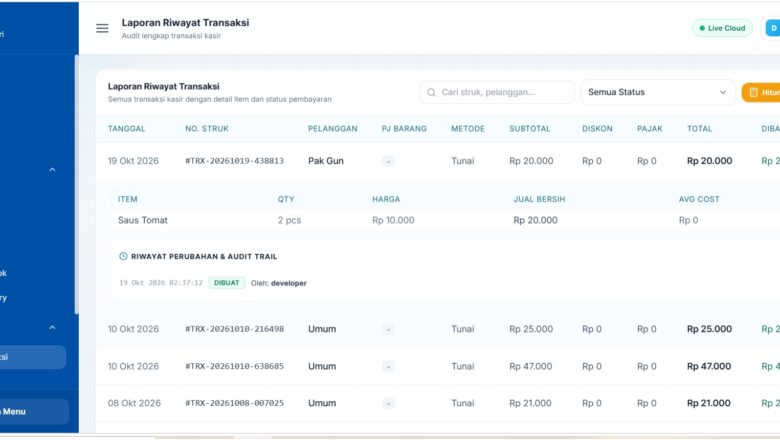
Task: Click the Live Cloud status indicator
Action: point(722,28)
